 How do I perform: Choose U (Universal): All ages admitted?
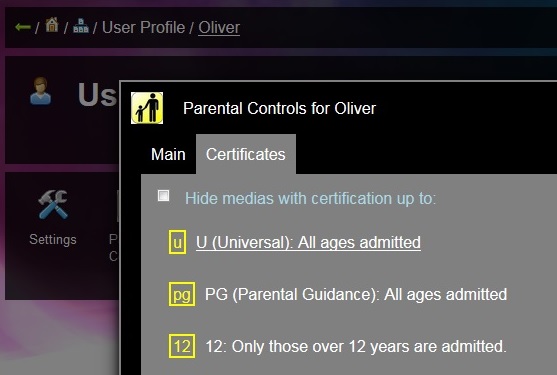click(x=308, y=243)
